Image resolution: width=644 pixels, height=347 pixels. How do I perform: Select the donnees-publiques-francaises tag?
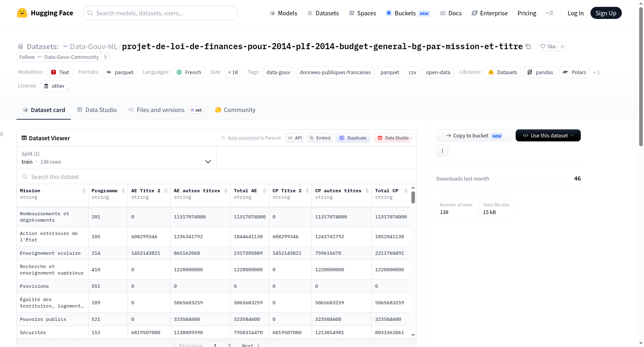tap(335, 72)
